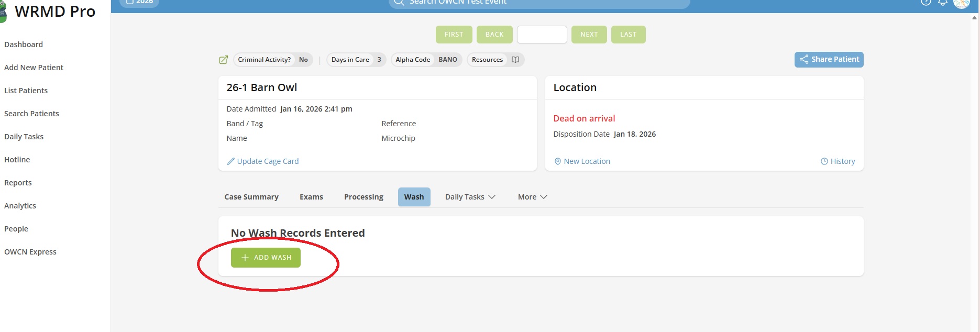Go to NEXT patient record
This screenshot has width=980, height=332.
[x=589, y=35]
